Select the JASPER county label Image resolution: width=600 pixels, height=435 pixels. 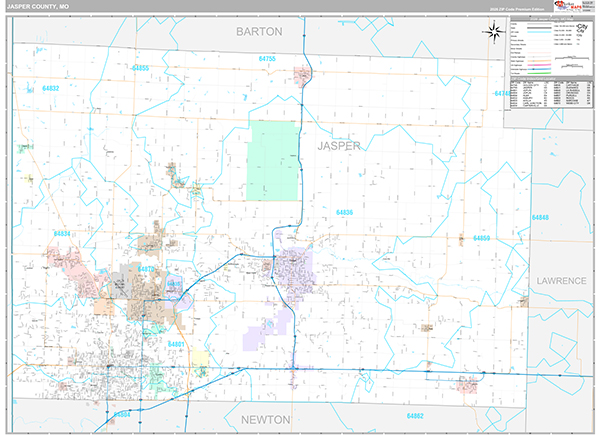339,146
